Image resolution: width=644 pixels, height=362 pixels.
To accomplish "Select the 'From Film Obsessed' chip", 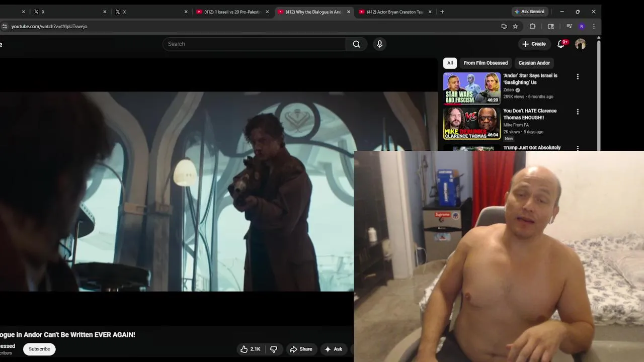I will tap(486, 63).
